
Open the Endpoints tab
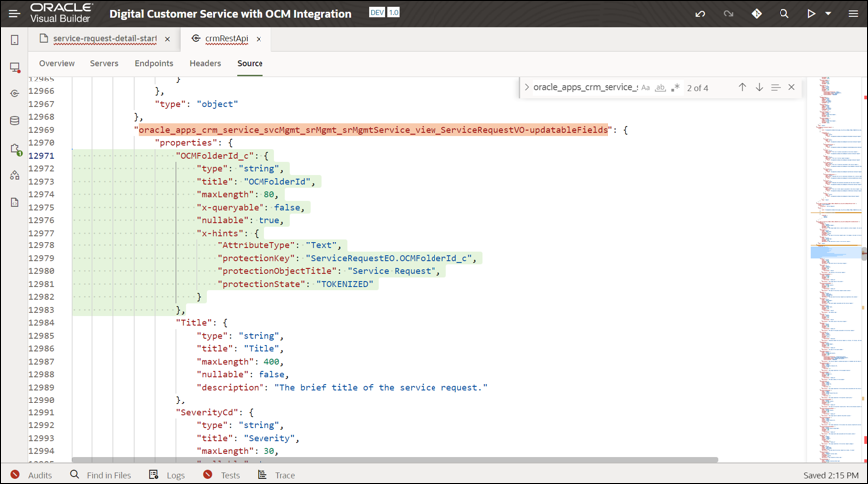tap(154, 63)
